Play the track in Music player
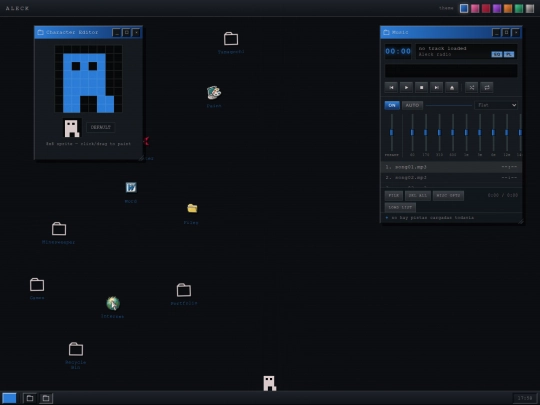Viewport: 540px width, 405px height. tap(406, 87)
